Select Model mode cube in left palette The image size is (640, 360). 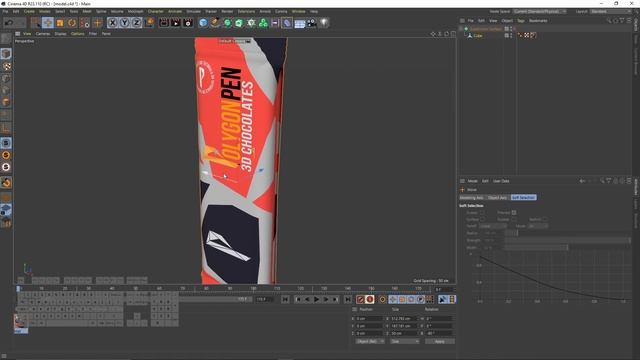(x=6, y=53)
